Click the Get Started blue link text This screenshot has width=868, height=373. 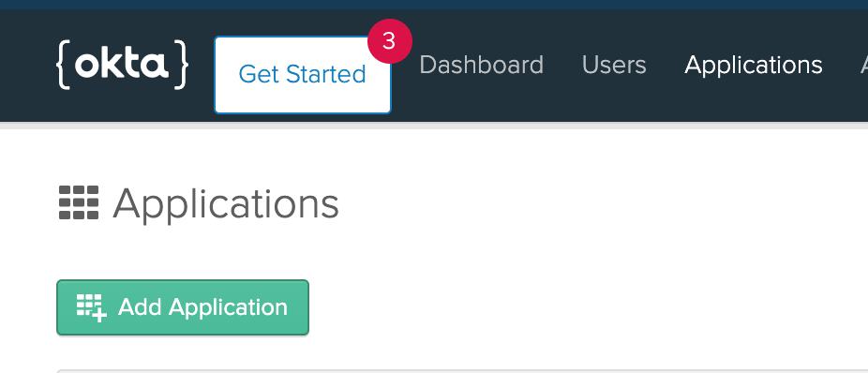coord(302,74)
